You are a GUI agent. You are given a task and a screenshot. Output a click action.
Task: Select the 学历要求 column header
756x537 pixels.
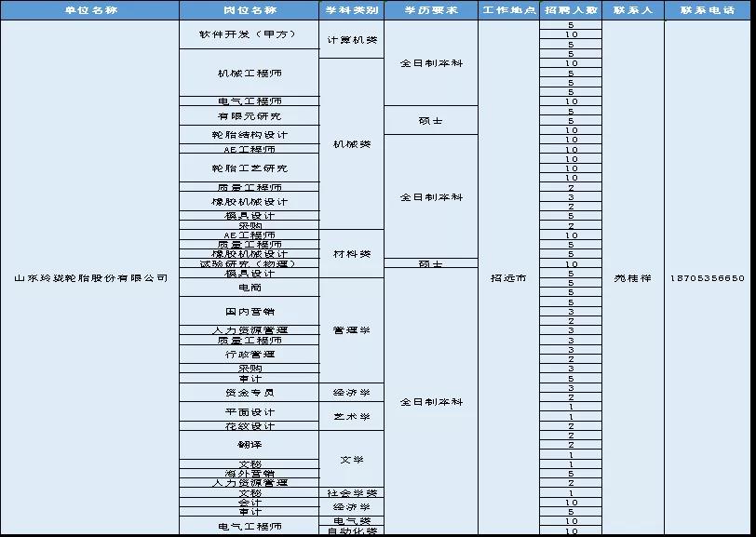pyautogui.click(x=431, y=10)
